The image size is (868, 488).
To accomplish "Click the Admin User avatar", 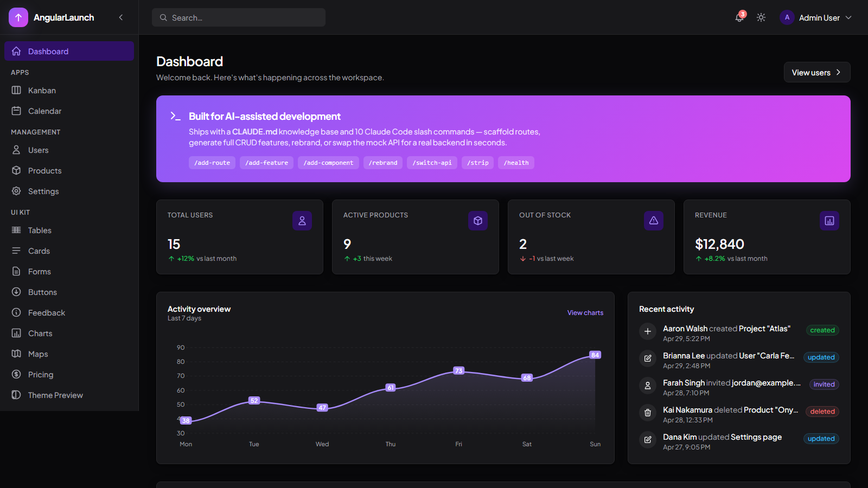I will [x=787, y=17].
